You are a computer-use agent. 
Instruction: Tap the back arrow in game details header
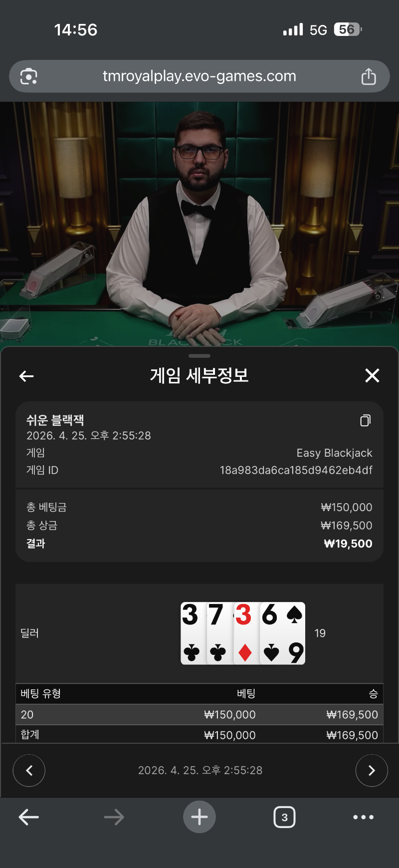[x=26, y=376]
